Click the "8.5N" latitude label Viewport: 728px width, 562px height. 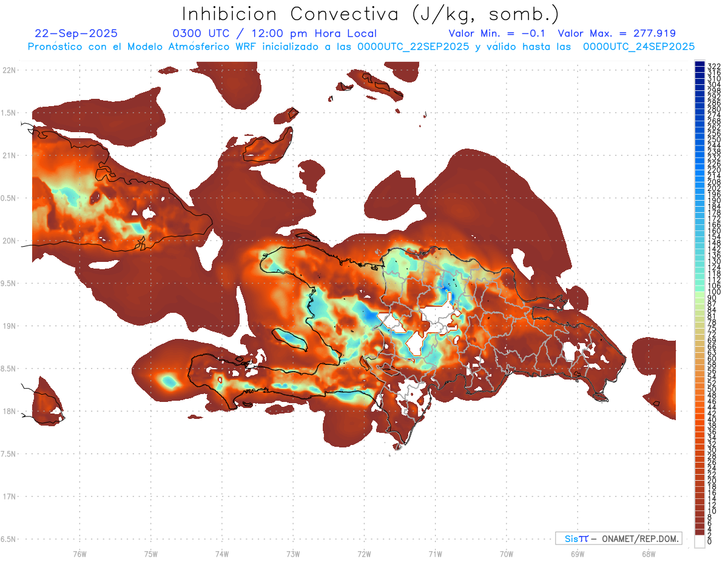8,369
